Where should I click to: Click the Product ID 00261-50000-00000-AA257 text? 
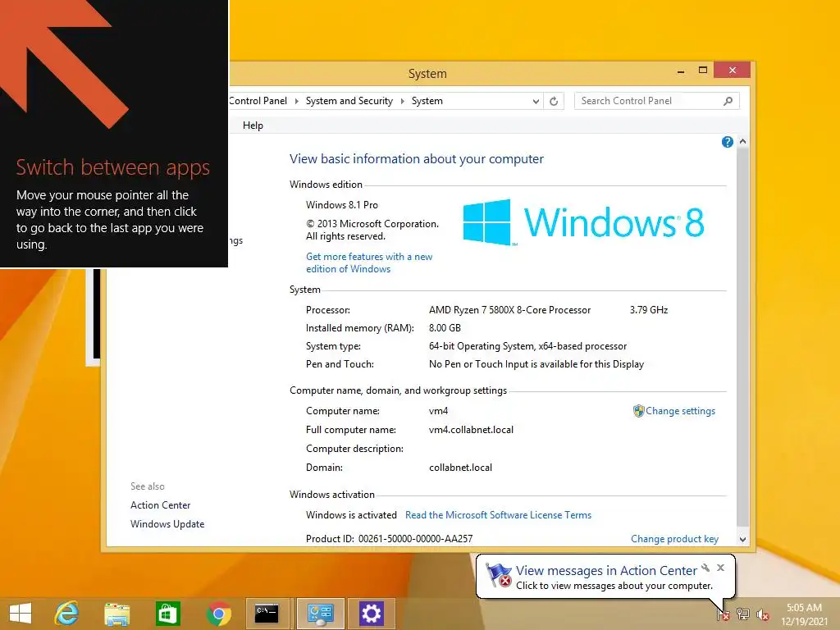(x=389, y=539)
